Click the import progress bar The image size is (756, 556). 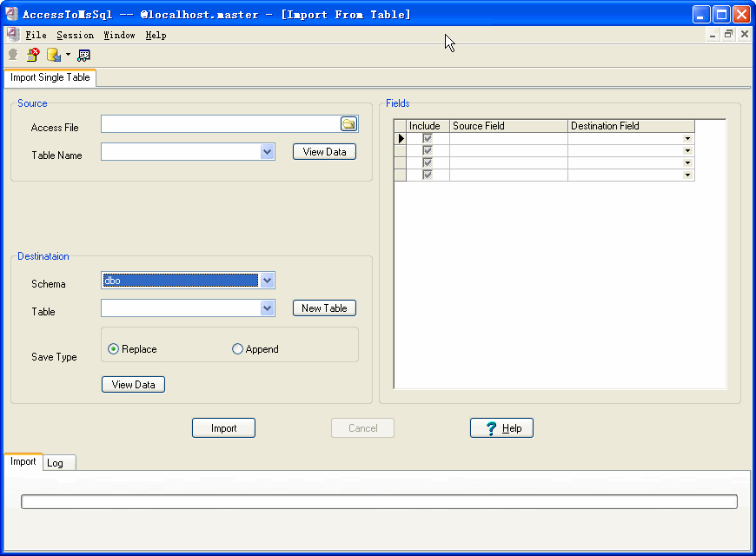coord(379,501)
